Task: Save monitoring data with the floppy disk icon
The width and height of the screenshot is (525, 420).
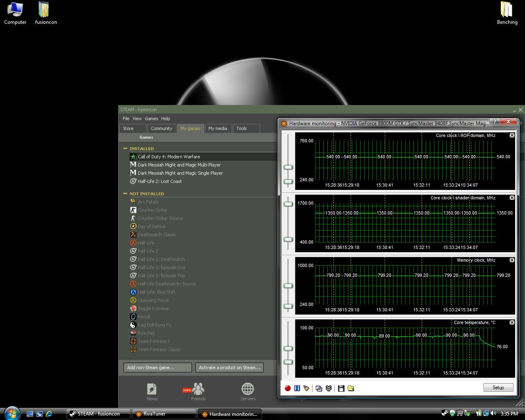Action: [341, 388]
